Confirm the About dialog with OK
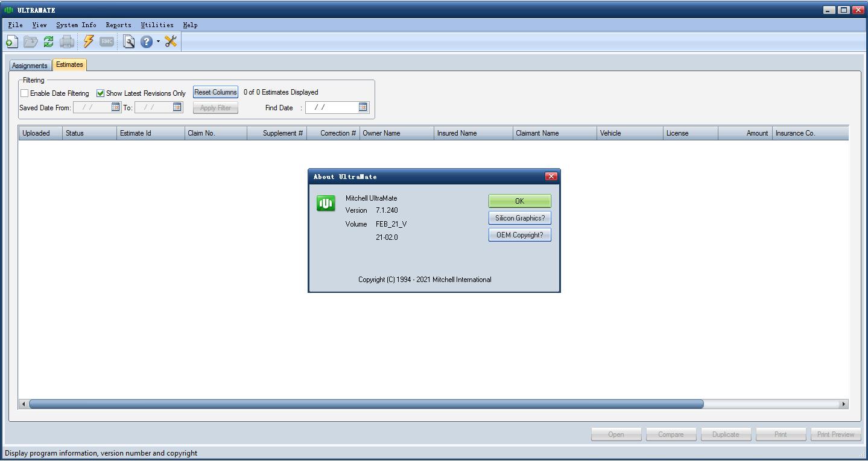Image resolution: width=868 pixels, height=461 pixels. (520, 201)
